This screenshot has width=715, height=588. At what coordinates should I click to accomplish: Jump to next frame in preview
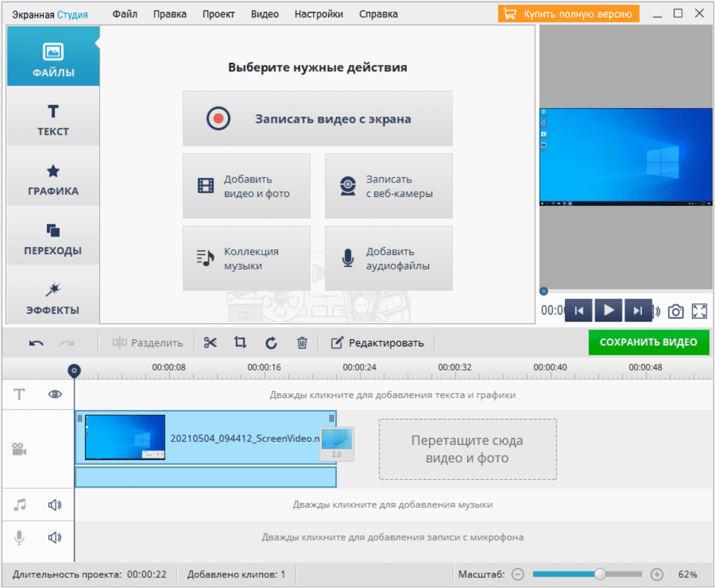[638, 311]
